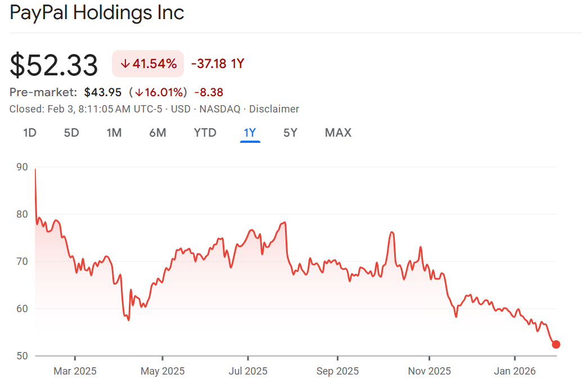Show MAX price history
582x392 pixels.
coord(338,133)
